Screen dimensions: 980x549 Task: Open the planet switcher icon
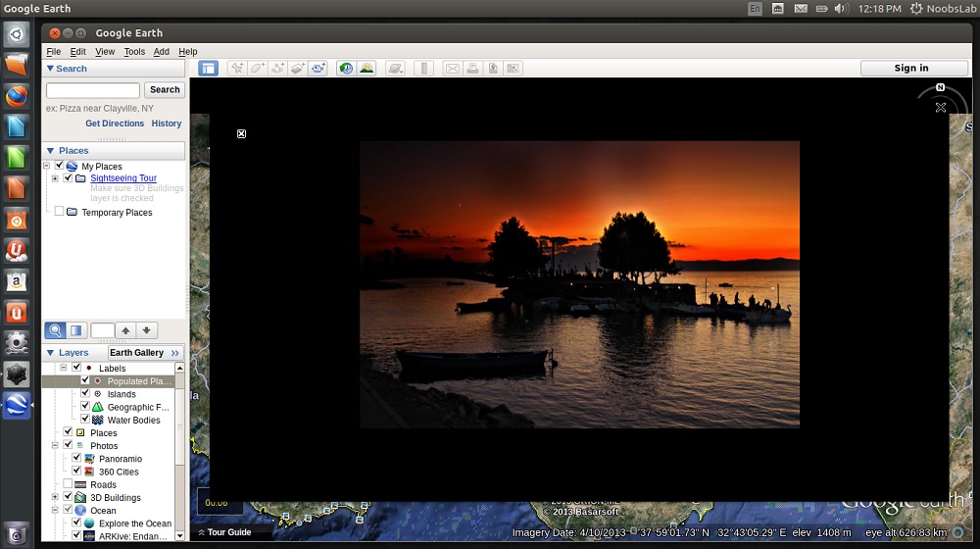click(395, 69)
